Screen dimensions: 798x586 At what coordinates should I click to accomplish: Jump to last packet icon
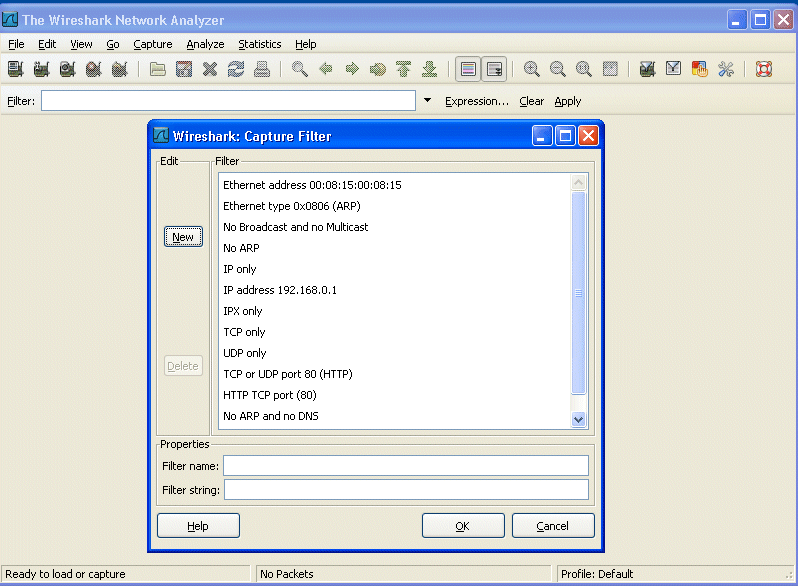(x=430, y=69)
